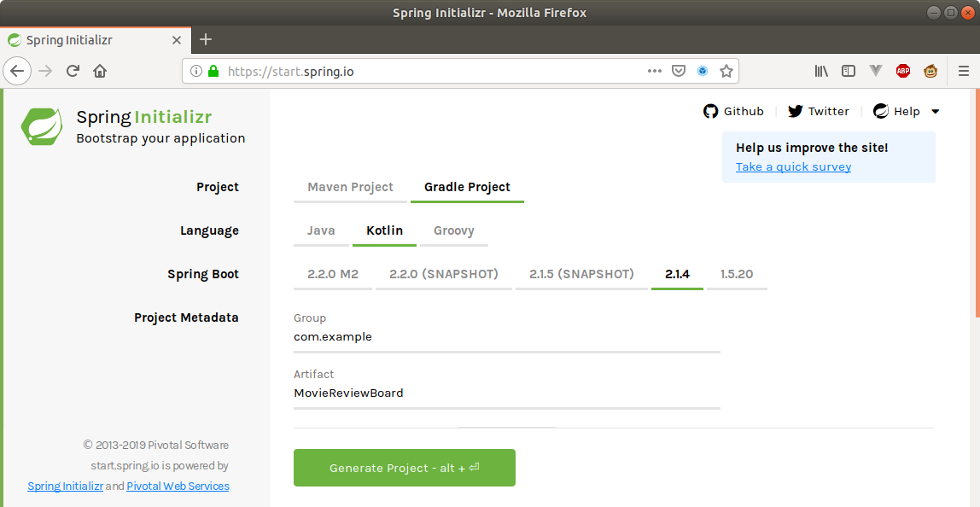Reload the current page
Viewport: 980px width, 507px height.
[x=73, y=71]
